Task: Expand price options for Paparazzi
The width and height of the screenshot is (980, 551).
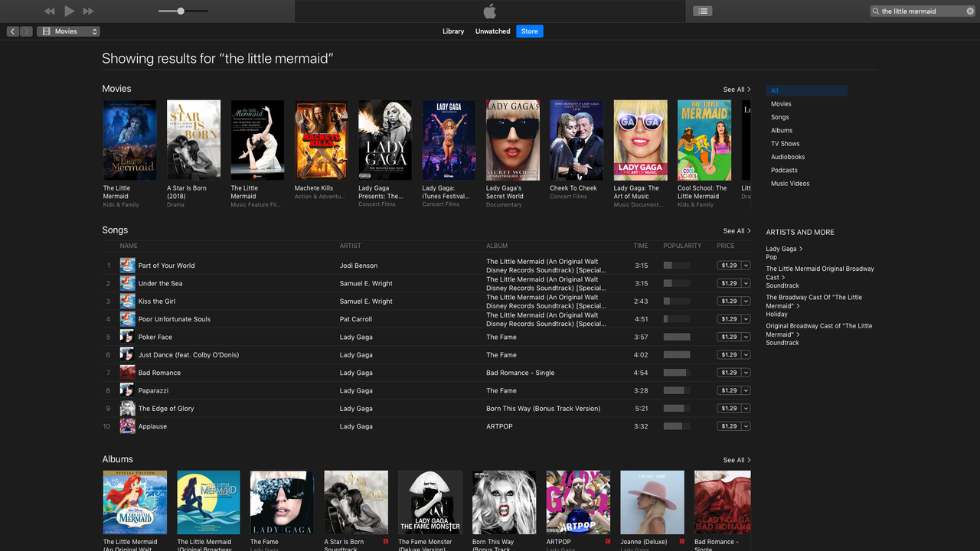Action: (x=746, y=390)
